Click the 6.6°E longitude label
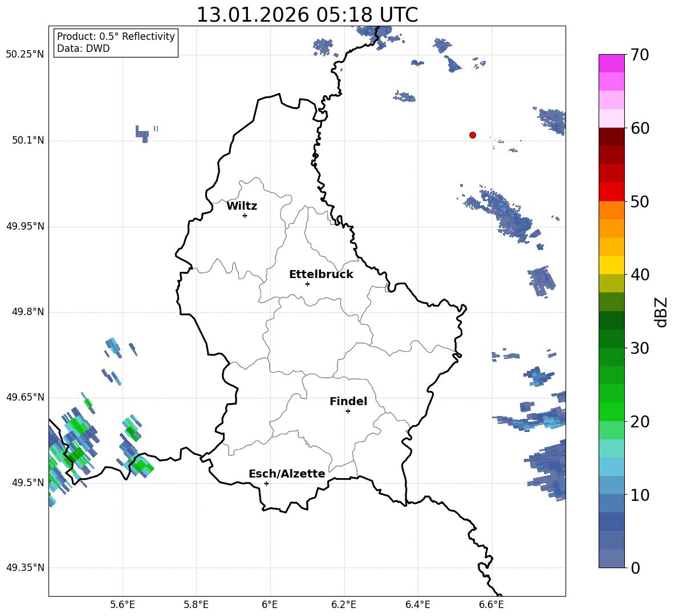Viewport: 675px width, 616px height. click(491, 605)
